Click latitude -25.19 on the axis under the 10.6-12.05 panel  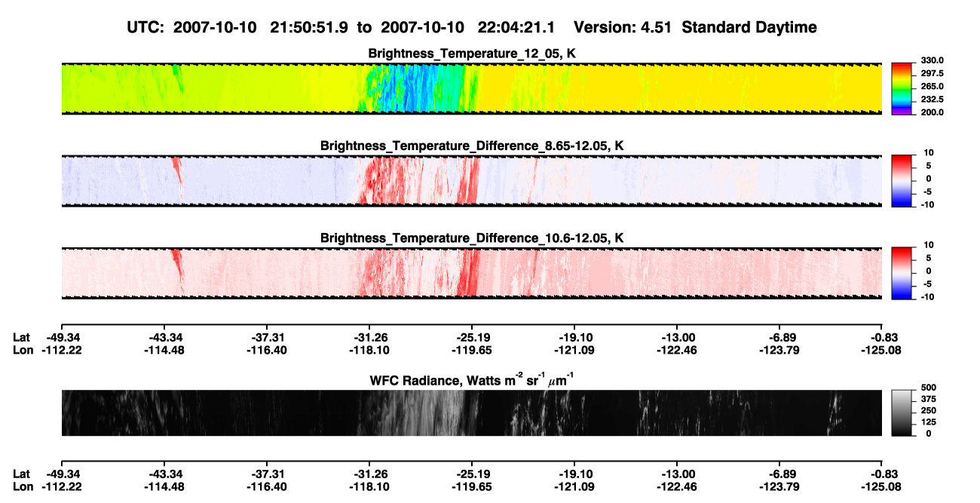click(x=472, y=337)
